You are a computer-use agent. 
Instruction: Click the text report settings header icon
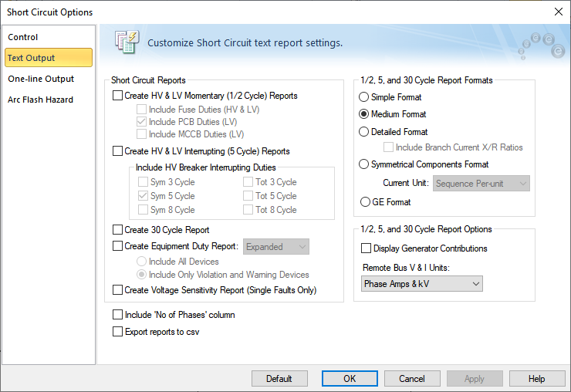(126, 42)
